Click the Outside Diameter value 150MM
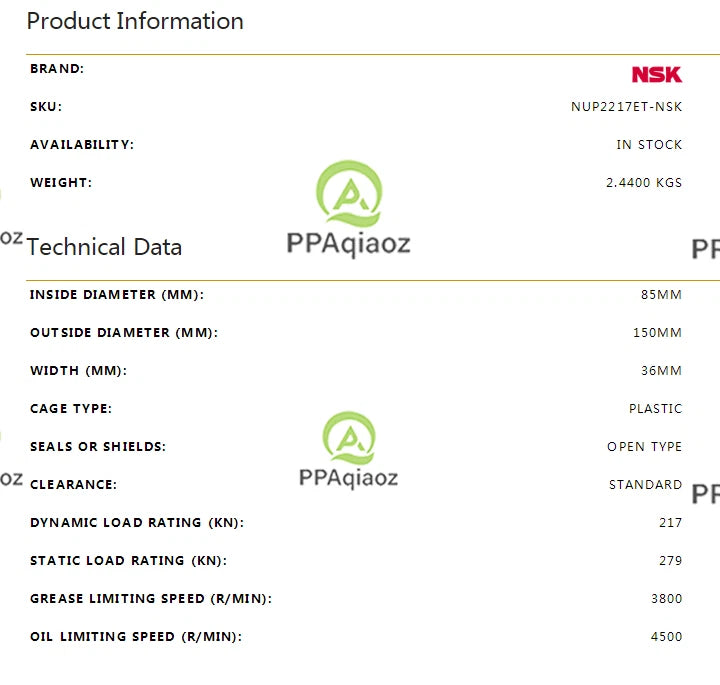720x685 pixels. click(657, 332)
